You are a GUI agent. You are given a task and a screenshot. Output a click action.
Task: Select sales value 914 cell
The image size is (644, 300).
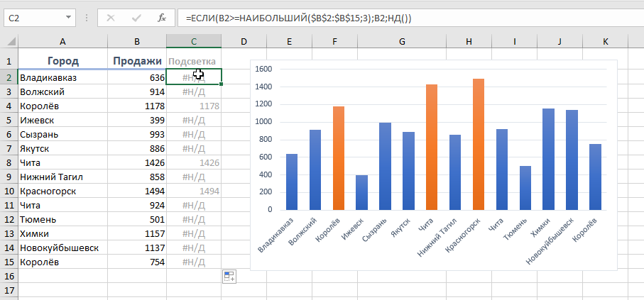pos(137,92)
